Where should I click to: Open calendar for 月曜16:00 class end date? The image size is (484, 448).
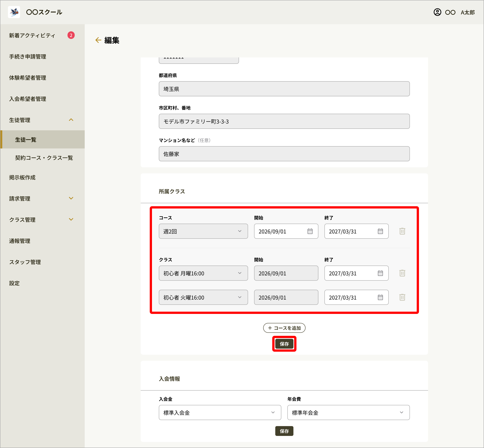(380, 273)
